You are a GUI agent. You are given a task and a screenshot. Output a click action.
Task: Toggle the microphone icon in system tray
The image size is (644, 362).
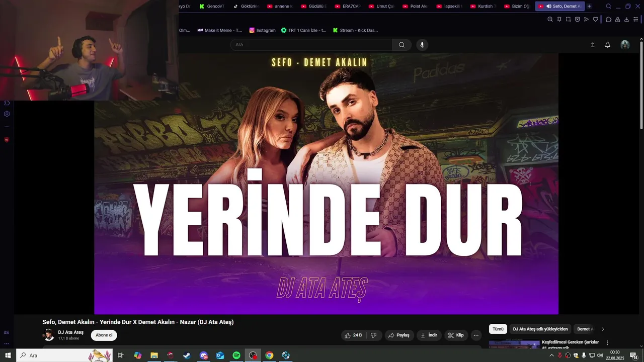584,355
